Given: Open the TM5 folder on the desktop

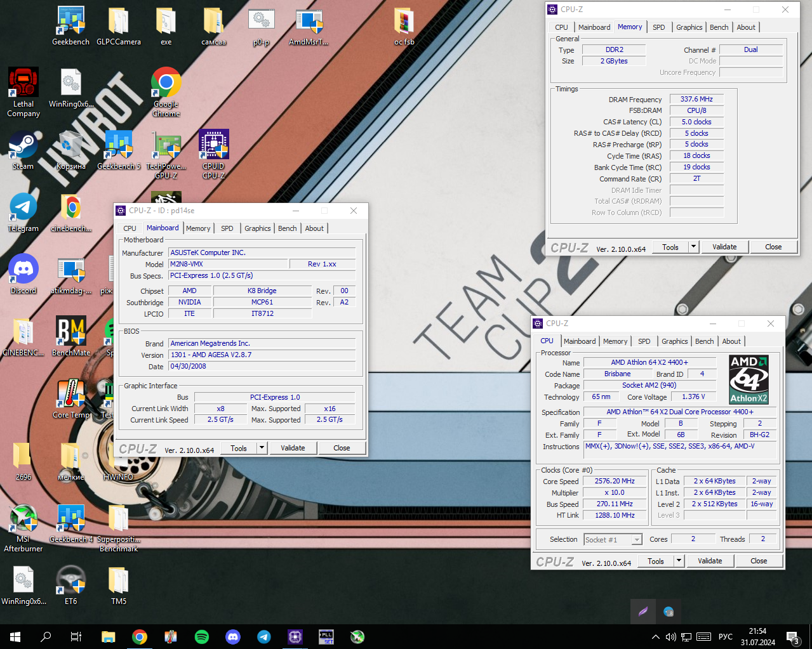Looking at the screenshot, I should pos(119,585).
